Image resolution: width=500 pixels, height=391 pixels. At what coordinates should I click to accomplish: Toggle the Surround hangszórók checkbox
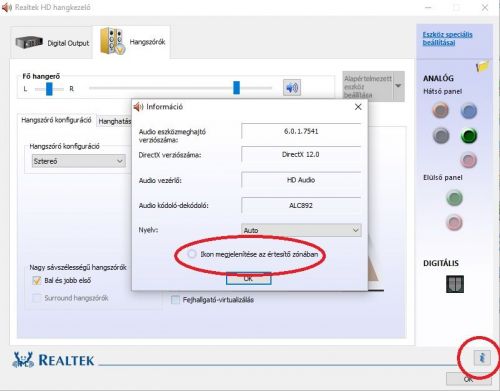click(x=37, y=298)
